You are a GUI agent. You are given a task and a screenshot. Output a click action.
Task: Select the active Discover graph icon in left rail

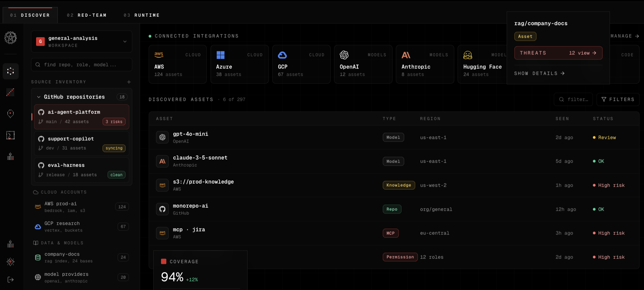pos(10,71)
